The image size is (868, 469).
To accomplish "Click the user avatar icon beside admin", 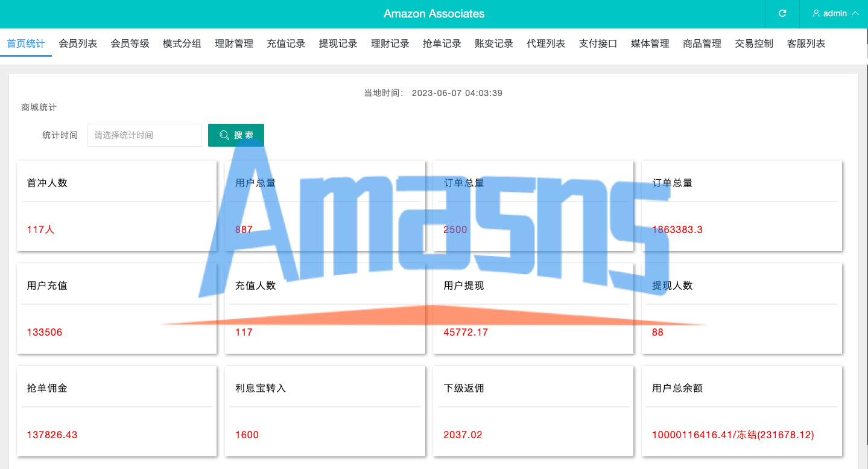I will click(x=816, y=13).
